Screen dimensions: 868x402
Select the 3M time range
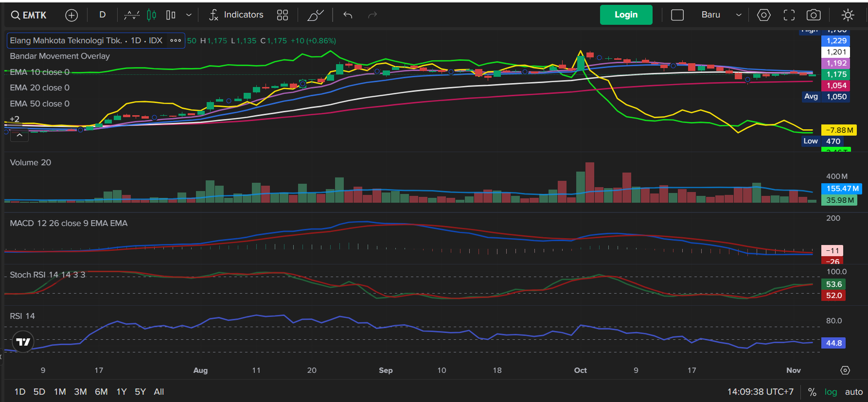80,392
